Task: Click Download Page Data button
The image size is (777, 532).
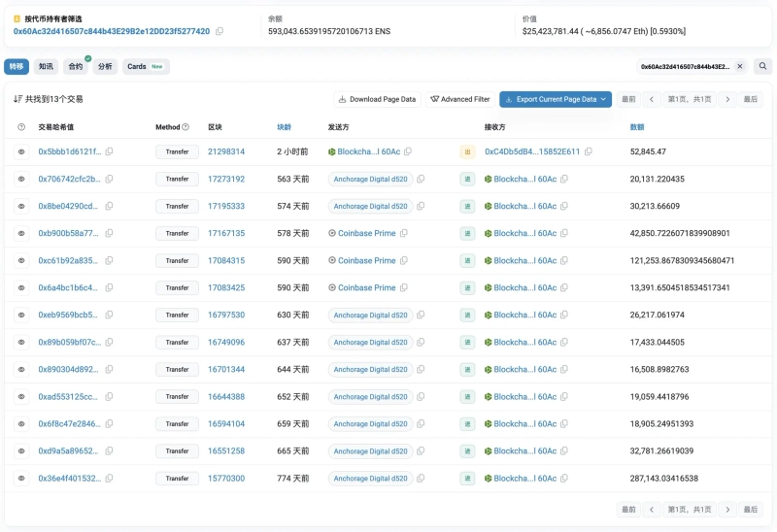Action: 376,99
